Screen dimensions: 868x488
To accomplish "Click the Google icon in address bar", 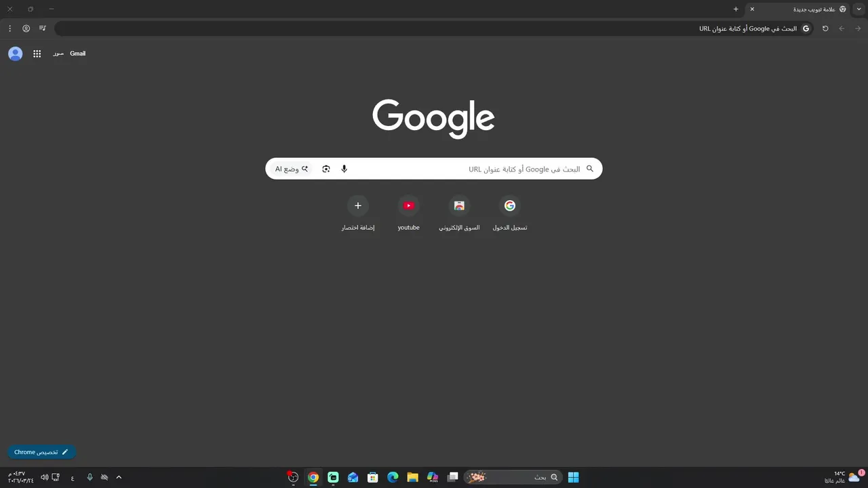I will coord(806,28).
